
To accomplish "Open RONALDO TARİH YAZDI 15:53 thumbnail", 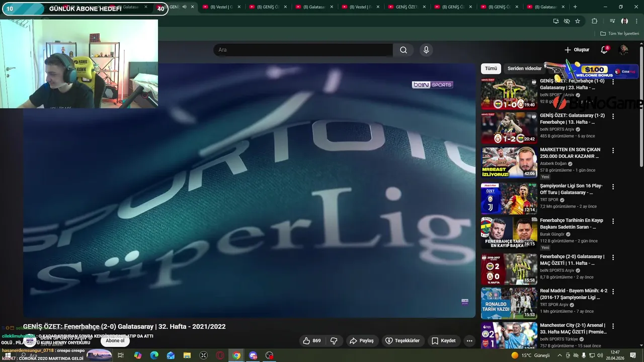I will [x=509, y=304].
